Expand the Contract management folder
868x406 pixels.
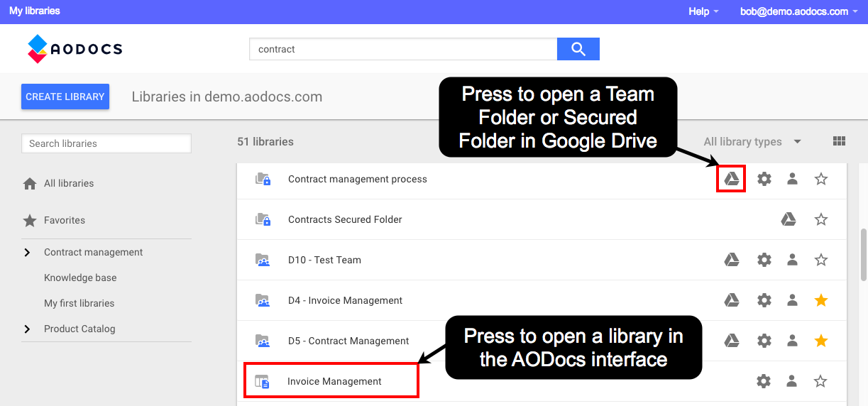pos(27,252)
